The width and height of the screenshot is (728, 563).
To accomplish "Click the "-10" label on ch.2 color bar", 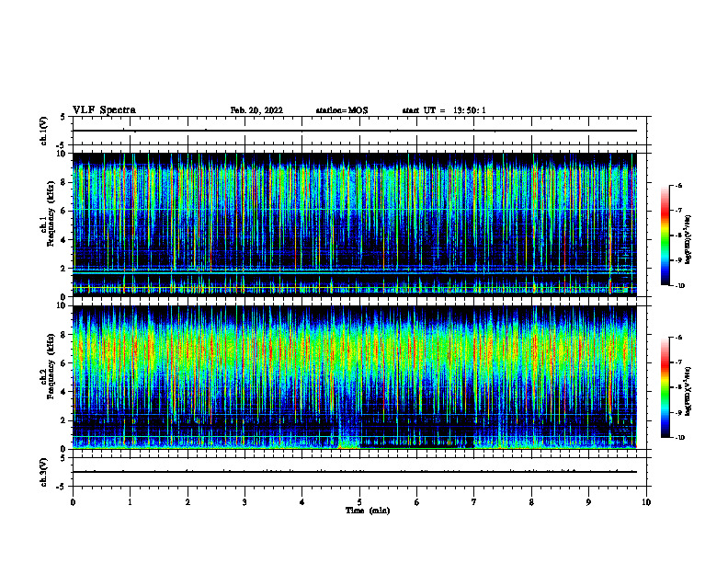I will point(679,438).
